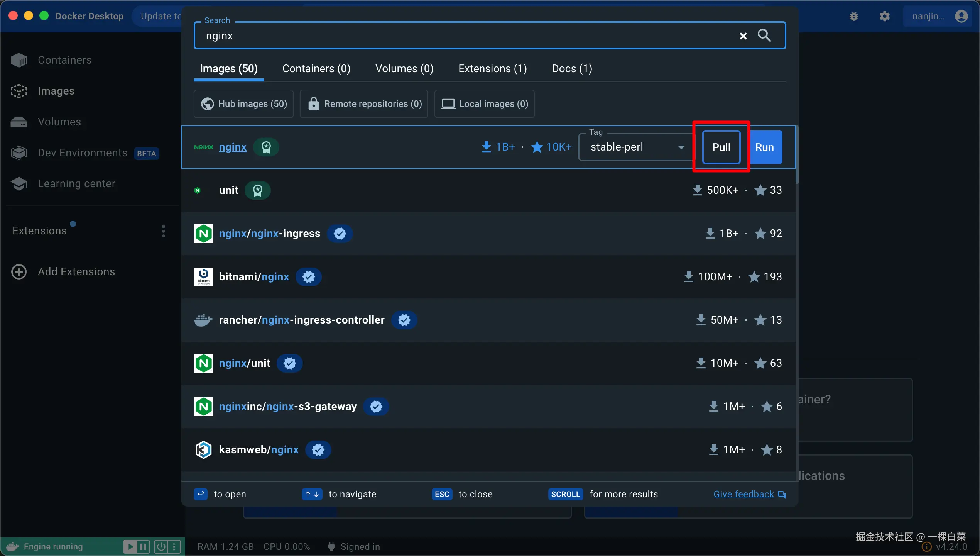Click the Pull button for nginx
Image resolution: width=980 pixels, height=556 pixels.
pyautogui.click(x=721, y=147)
